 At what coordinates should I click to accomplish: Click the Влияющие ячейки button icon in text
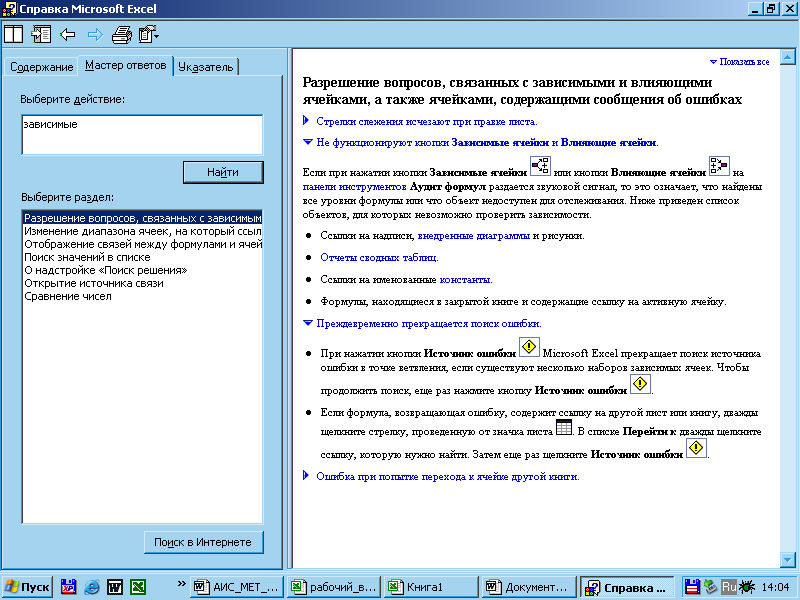[x=719, y=166]
